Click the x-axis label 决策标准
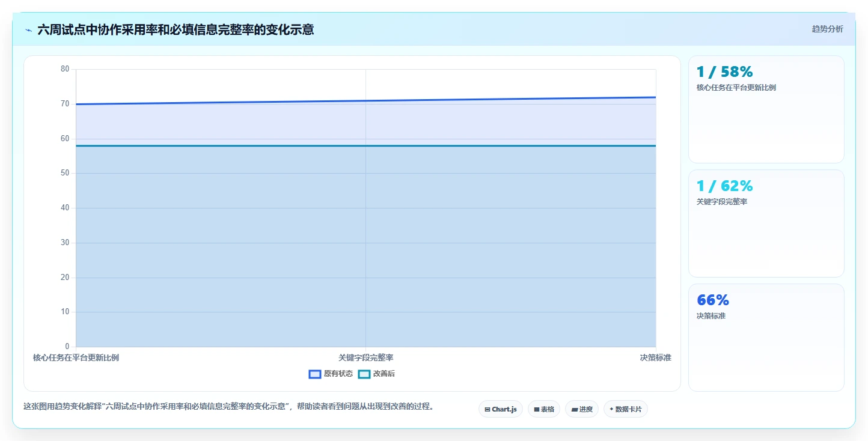 656,357
